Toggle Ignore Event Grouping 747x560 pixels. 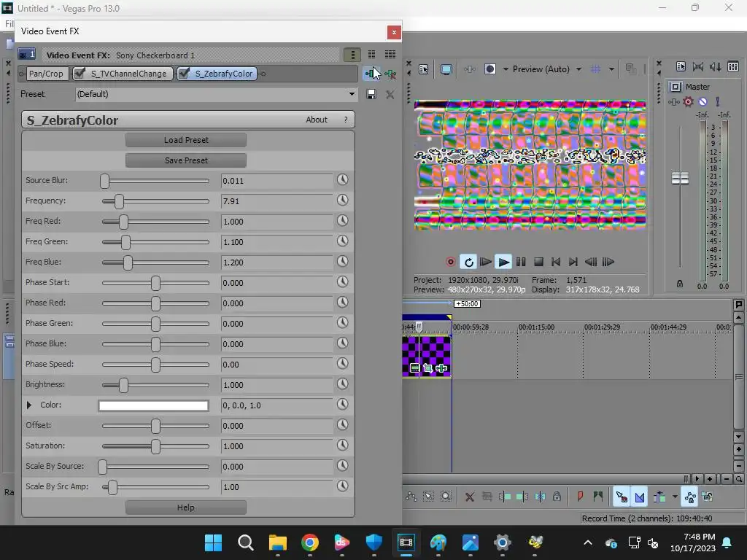tap(708, 497)
